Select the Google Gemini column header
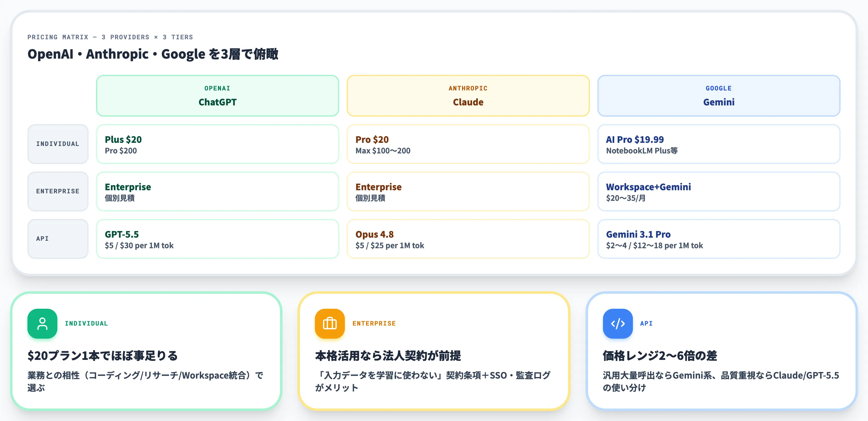Viewport: 868px width, 421px height. (x=719, y=96)
